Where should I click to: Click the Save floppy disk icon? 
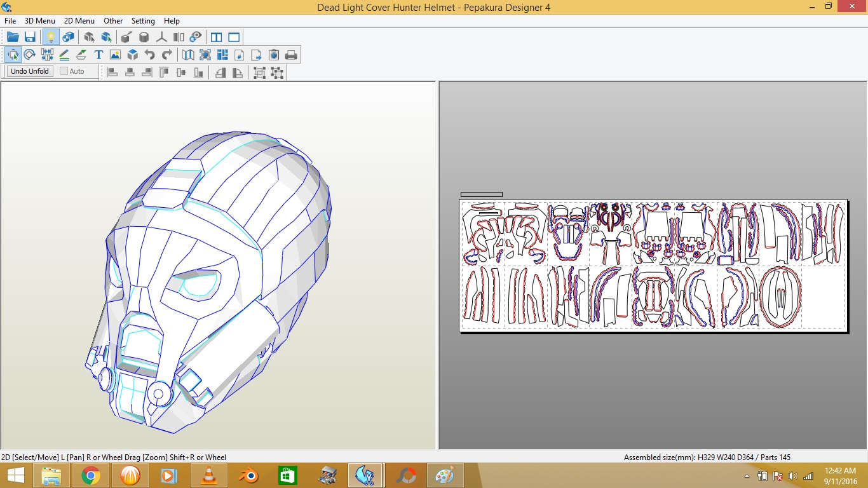pos(30,37)
